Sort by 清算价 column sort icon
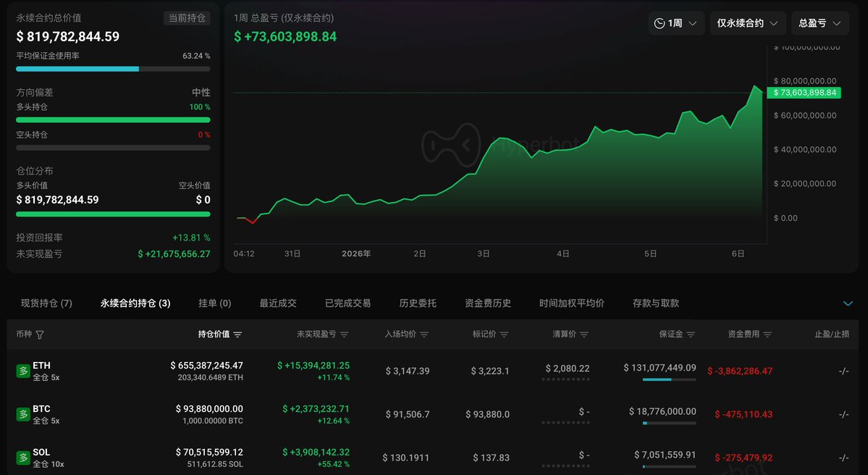Image resolution: width=868 pixels, height=475 pixels. pos(584,335)
